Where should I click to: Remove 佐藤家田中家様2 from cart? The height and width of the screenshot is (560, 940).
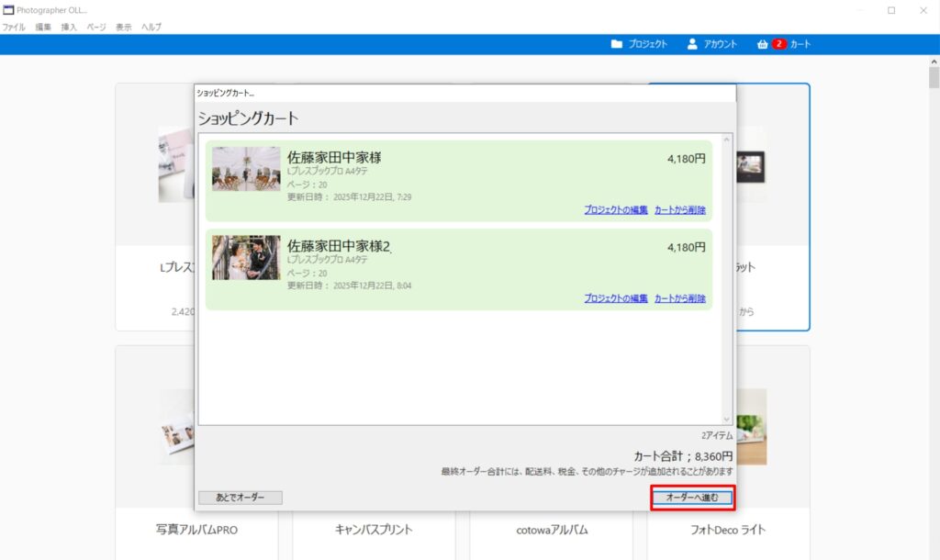coord(680,298)
